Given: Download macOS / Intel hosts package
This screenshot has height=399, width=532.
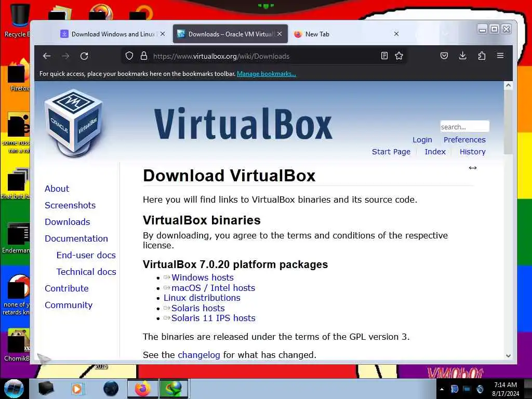Looking at the screenshot, I should [x=213, y=288].
